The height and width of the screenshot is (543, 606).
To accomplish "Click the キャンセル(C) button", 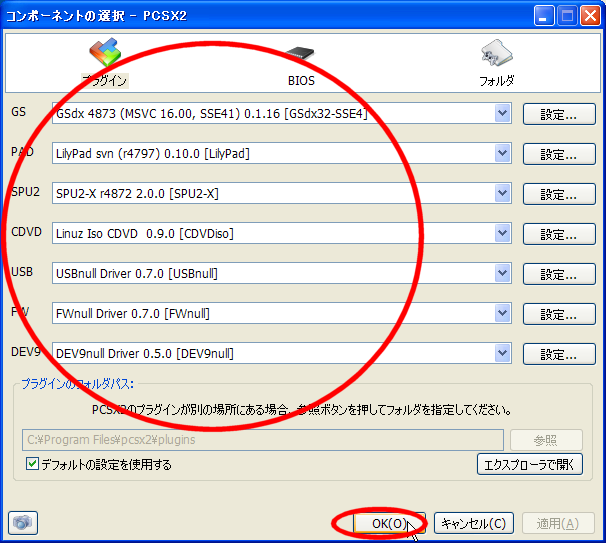I will [x=473, y=523].
